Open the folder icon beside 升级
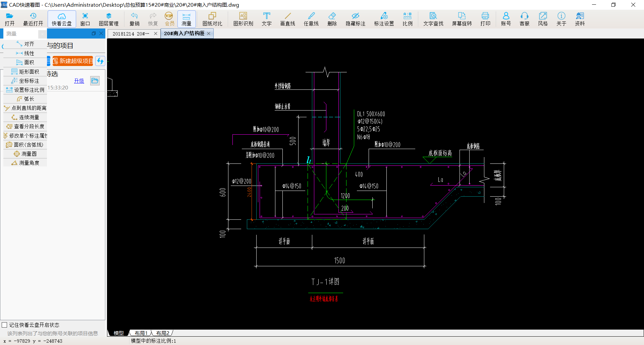 click(95, 81)
